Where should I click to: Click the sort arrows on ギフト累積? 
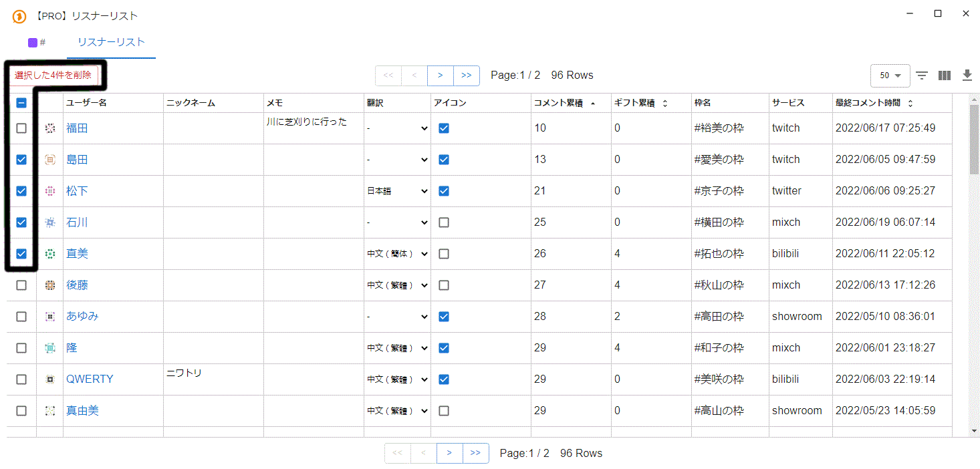point(664,104)
